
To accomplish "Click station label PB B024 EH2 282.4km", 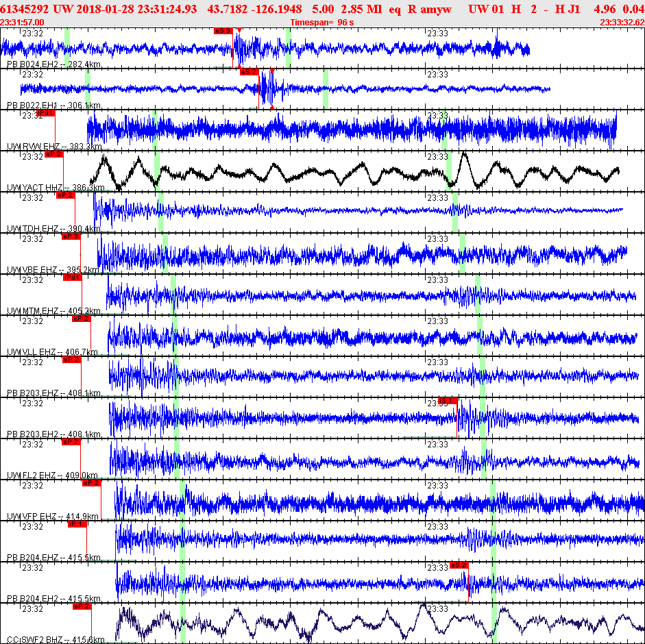I will click(x=54, y=64).
